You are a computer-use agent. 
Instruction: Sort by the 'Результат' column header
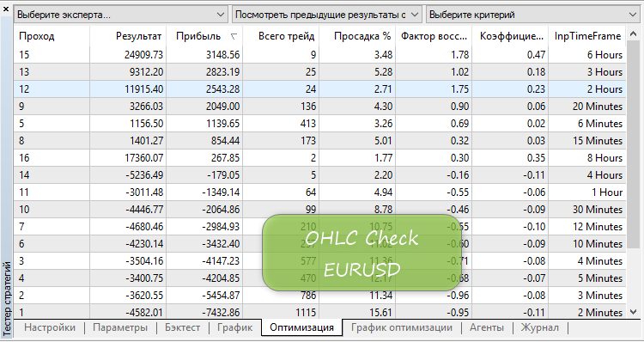coord(128,36)
